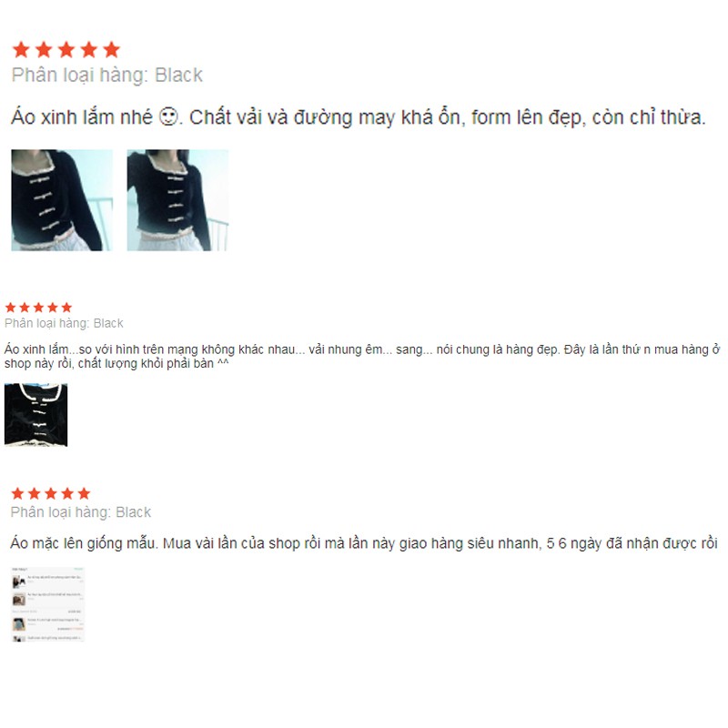728x728 pixels.
Task: Open the black velvet top photo in second review
Action: click(x=35, y=415)
